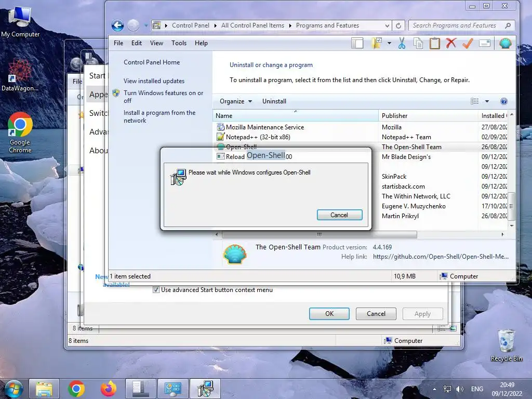Open the Help menu
Viewport: 532px width, 399px height.
(201, 43)
